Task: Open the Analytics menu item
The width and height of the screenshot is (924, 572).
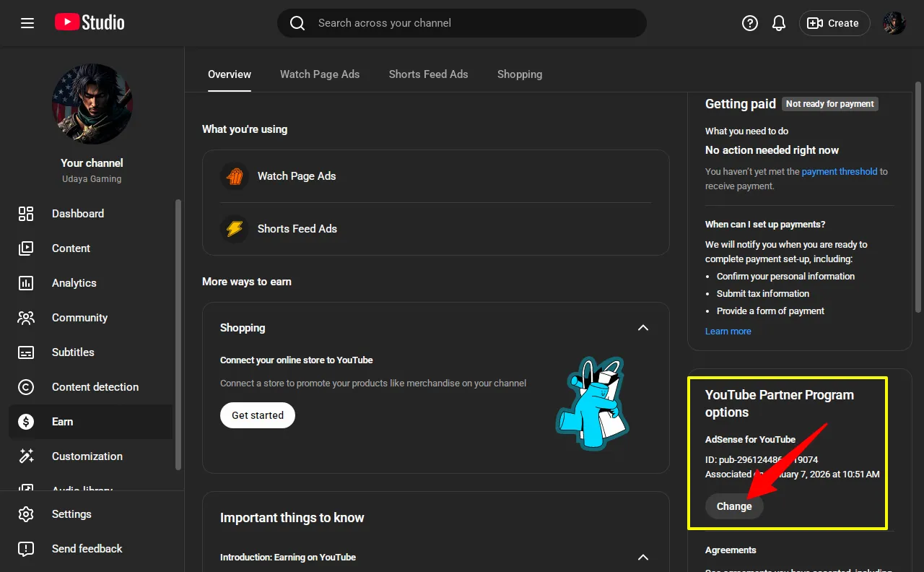Action: [x=91, y=283]
